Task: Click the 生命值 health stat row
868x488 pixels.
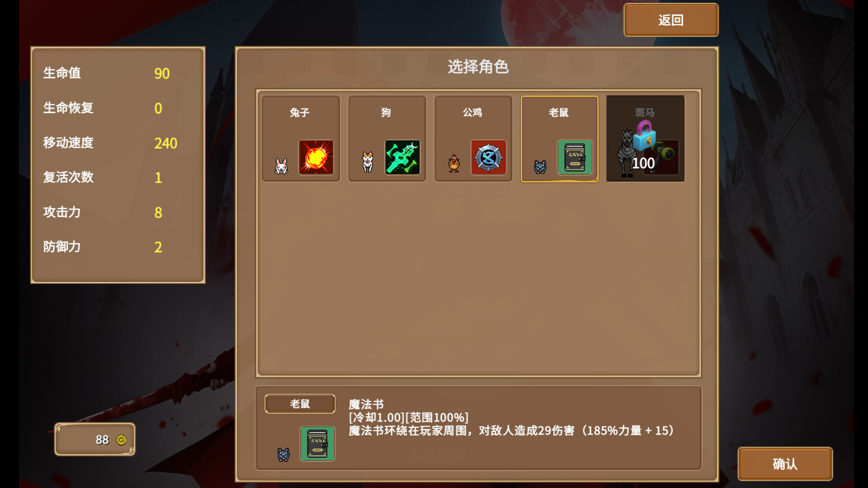Action: coord(118,73)
